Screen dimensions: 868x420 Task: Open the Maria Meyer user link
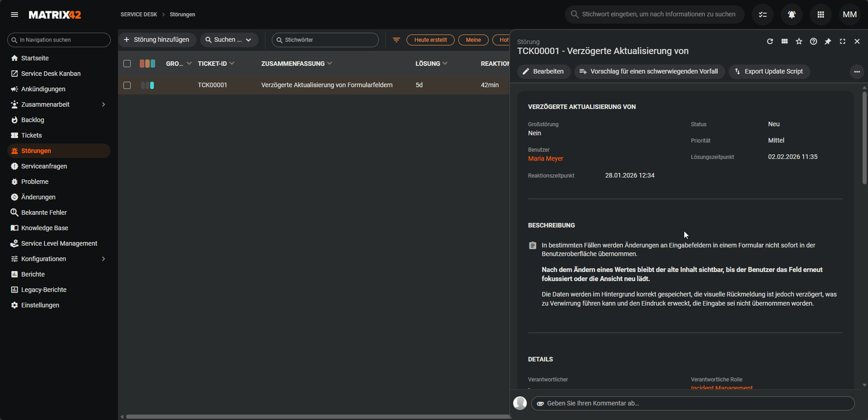point(545,158)
